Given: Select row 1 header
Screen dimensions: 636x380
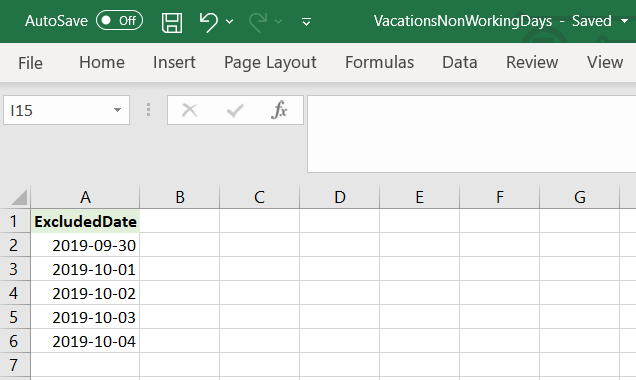Looking at the screenshot, I should (x=15, y=221).
